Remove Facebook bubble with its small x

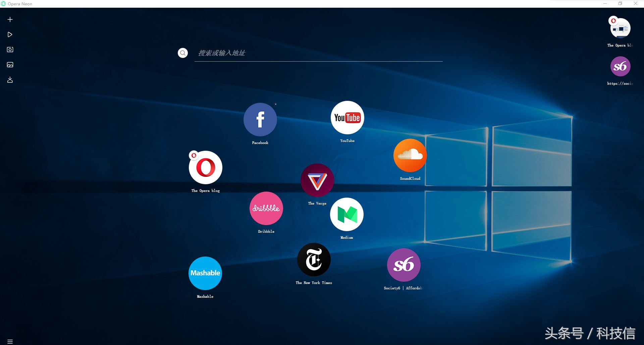tap(276, 104)
